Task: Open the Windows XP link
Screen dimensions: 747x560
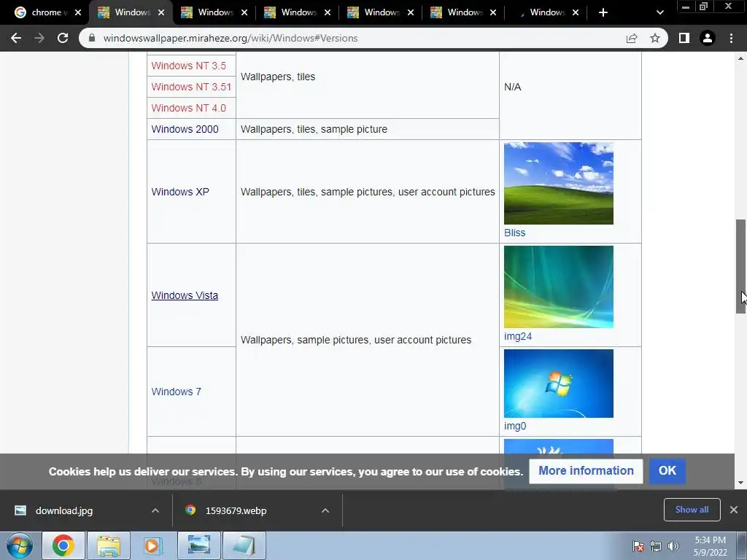Action: (180, 192)
